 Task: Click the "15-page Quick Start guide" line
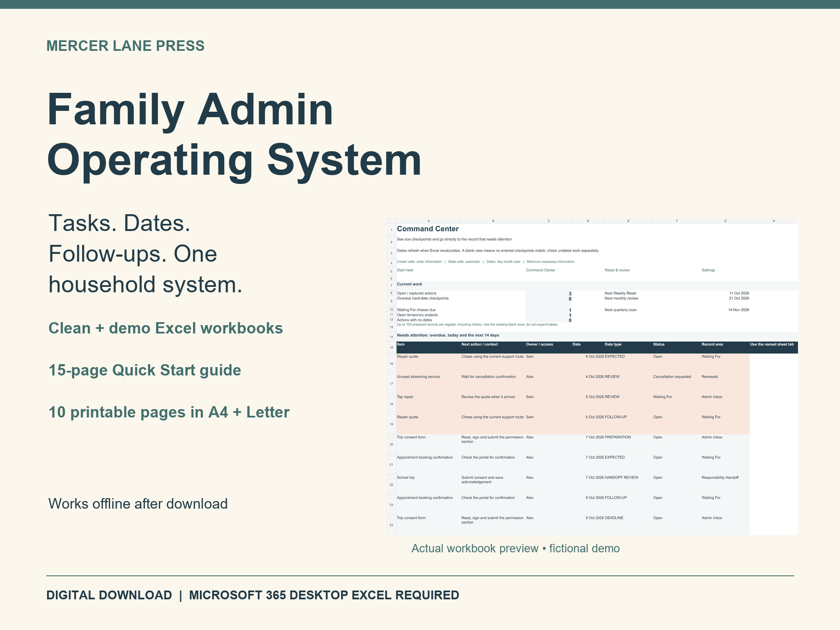(x=145, y=370)
